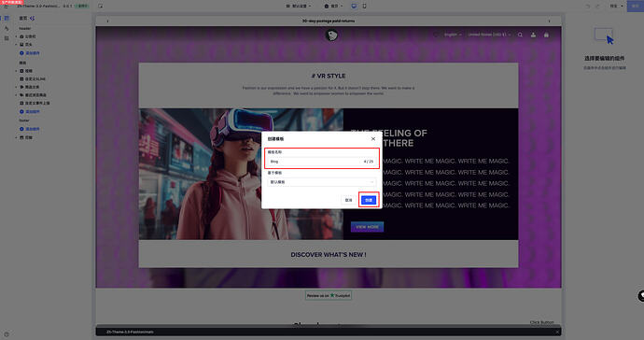Image resolution: width=644 pixels, height=340 pixels.
Task: Select the custom HTML section row
Action: pos(33,79)
